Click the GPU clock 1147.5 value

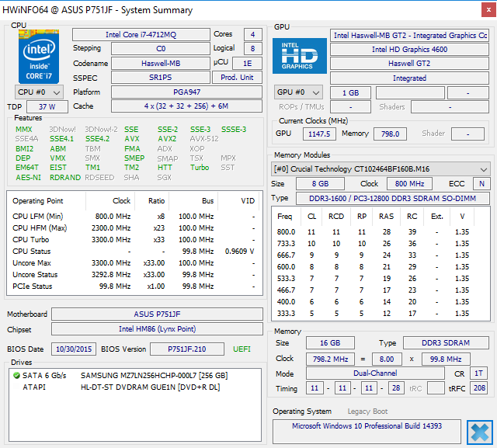(x=319, y=134)
